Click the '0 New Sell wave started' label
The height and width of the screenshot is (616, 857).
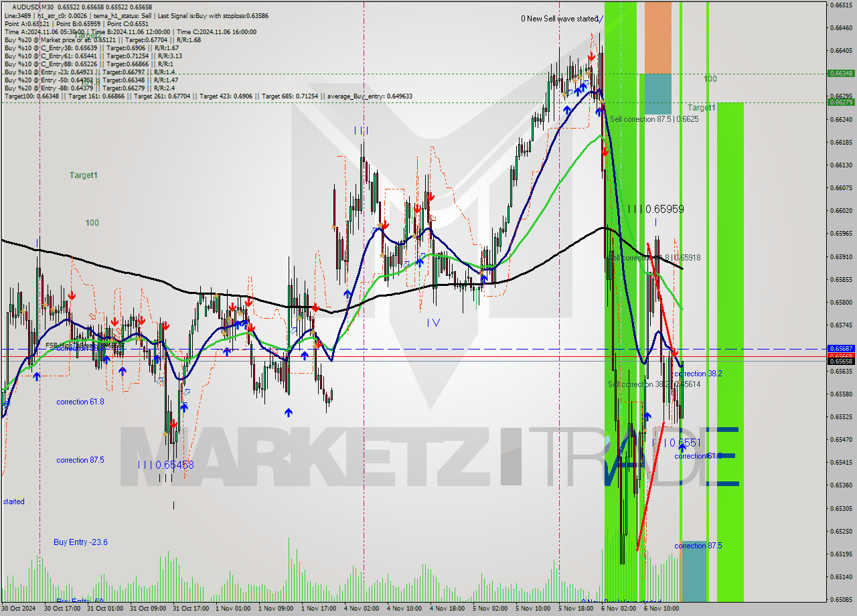point(559,19)
